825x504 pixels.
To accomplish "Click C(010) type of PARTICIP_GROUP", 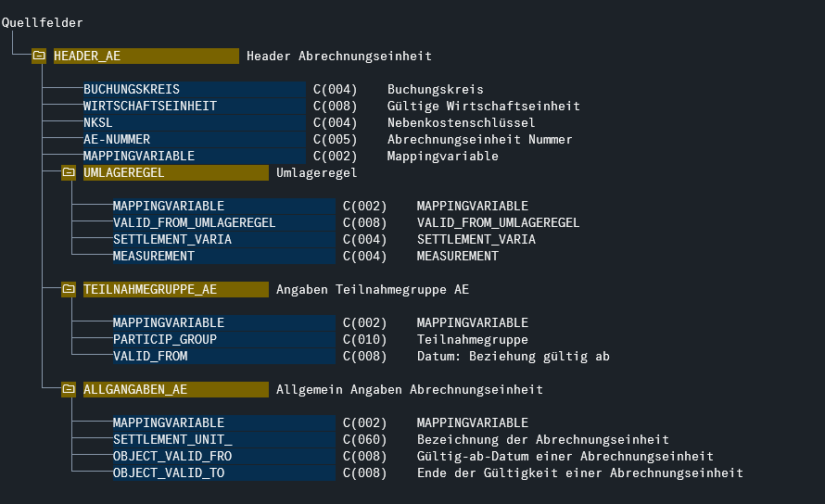I will coord(364,340).
